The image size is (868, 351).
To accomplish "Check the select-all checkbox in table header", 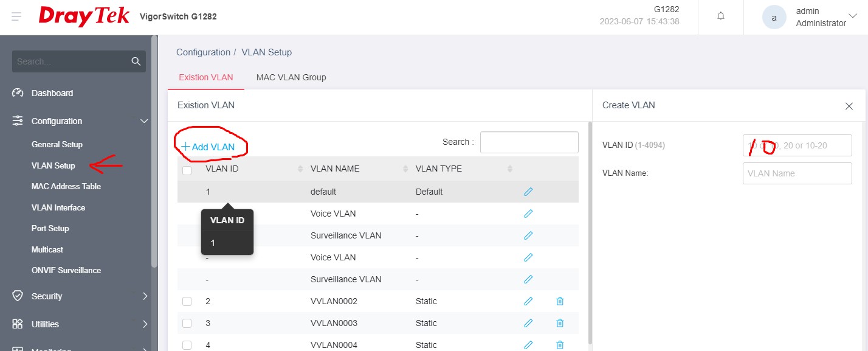I will (187, 170).
